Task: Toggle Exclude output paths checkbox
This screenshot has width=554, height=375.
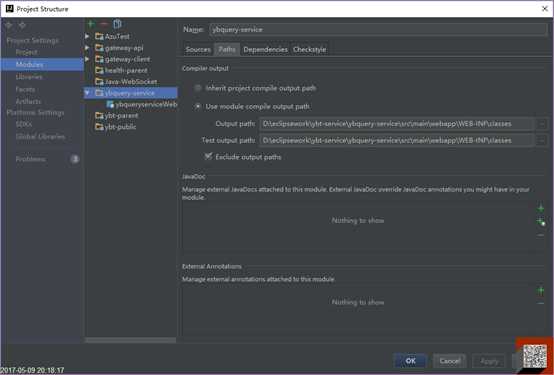Action: coord(208,157)
